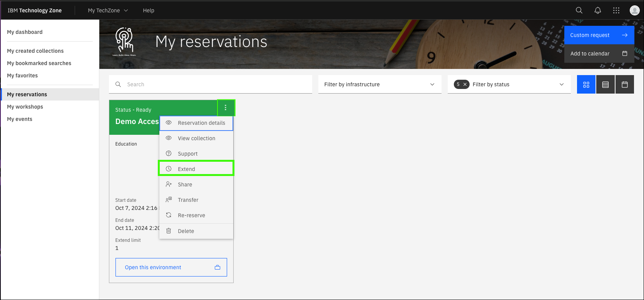The height and width of the screenshot is (300, 644).
Task: Click Add to calendar button
Action: coord(599,54)
